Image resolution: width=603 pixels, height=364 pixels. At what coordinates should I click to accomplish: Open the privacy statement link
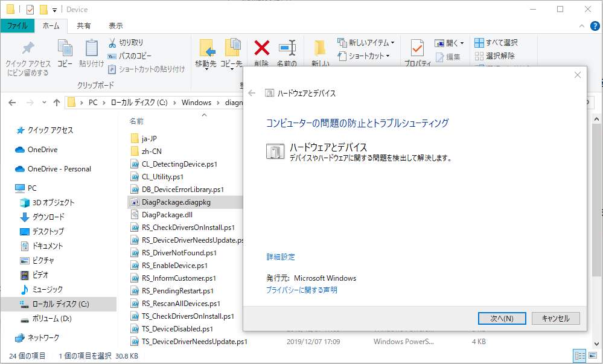tap(302, 290)
